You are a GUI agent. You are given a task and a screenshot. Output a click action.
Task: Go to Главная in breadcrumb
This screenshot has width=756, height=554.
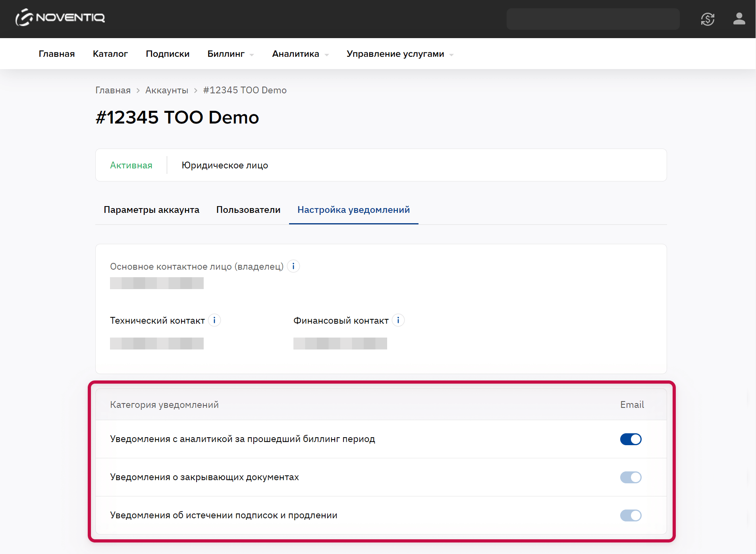pyautogui.click(x=113, y=90)
